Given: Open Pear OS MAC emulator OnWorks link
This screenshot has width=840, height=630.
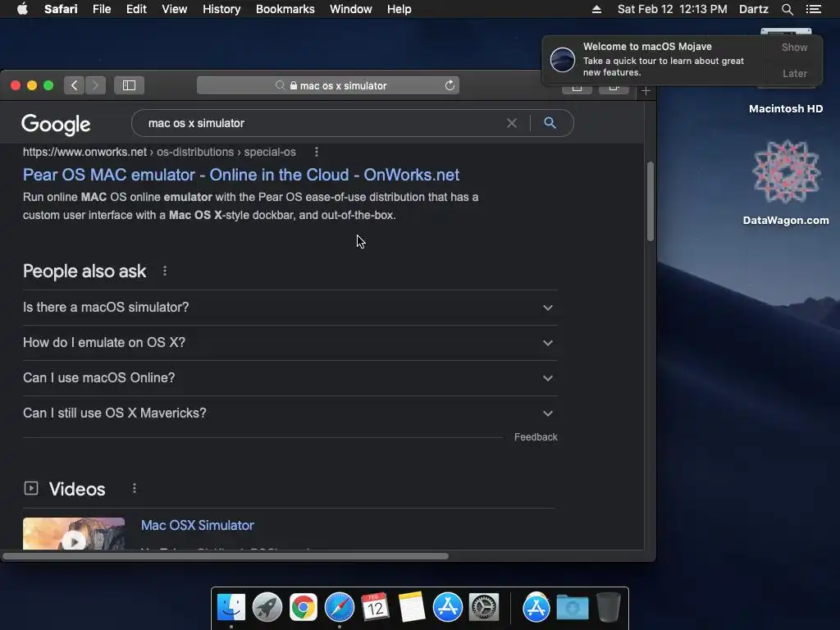Looking at the screenshot, I should click(241, 175).
